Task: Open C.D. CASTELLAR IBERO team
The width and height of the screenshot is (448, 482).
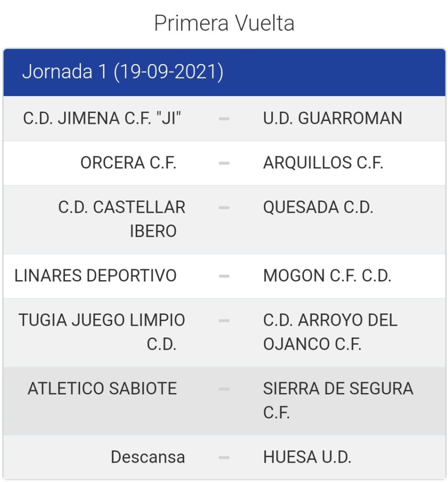Action: click(122, 219)
